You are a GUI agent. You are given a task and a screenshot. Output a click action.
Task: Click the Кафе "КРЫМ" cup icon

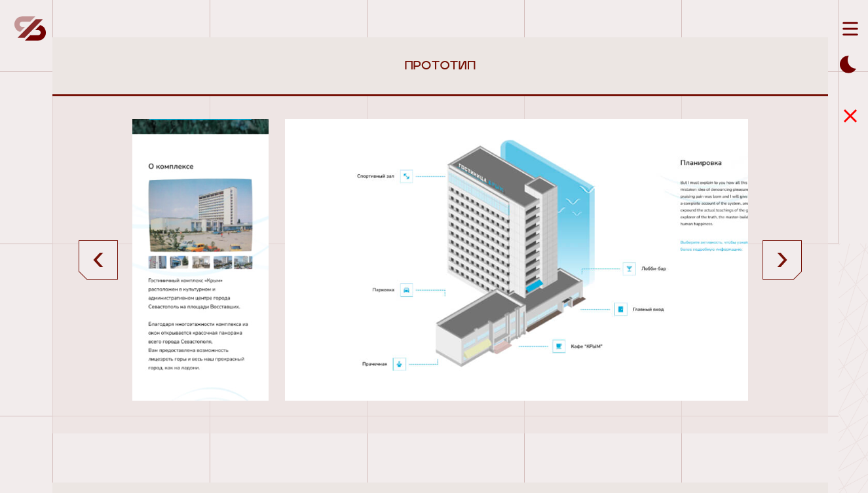pyautogui.click(x=559, y=346)
